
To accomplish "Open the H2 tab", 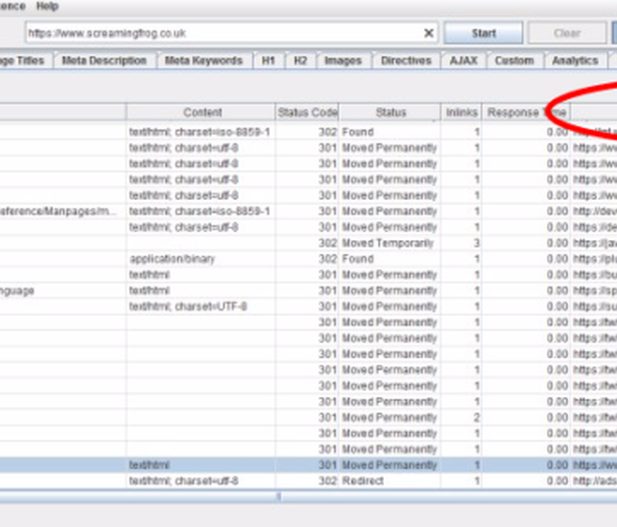I will pos(300,61).
